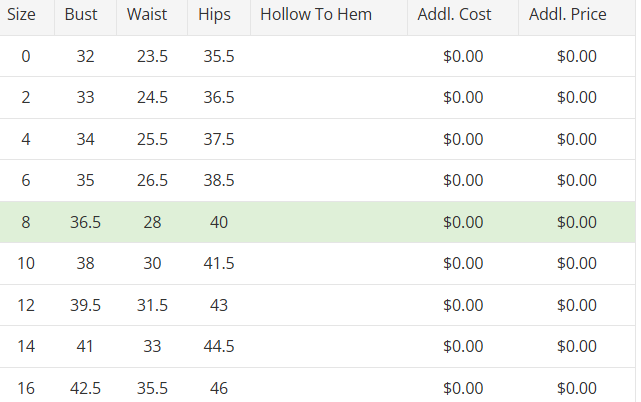The height and width of the screenshot is (402, 641).
Task: Click waist value 28 in highlighted row
Action: (x=152, y=222)
